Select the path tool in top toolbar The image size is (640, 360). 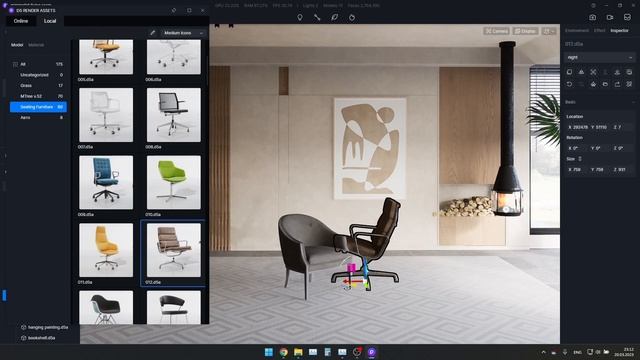pyautogui.click(x=317, y=18)
